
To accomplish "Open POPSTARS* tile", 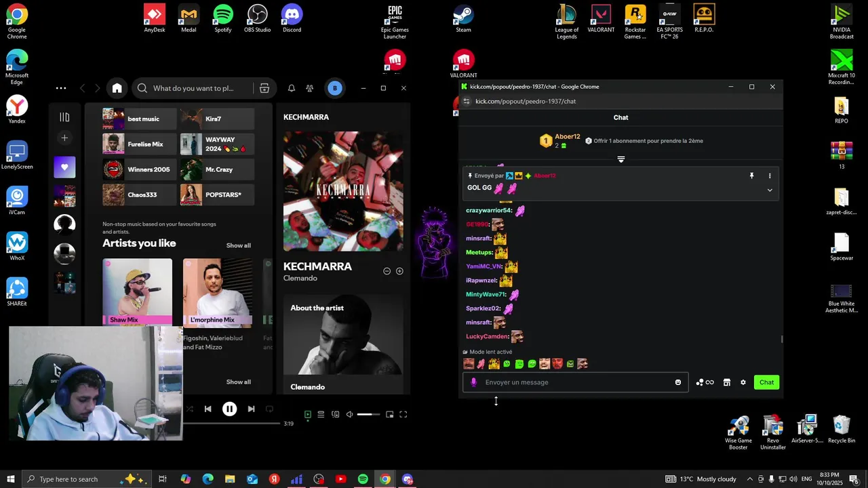I will tap(217, 195).
